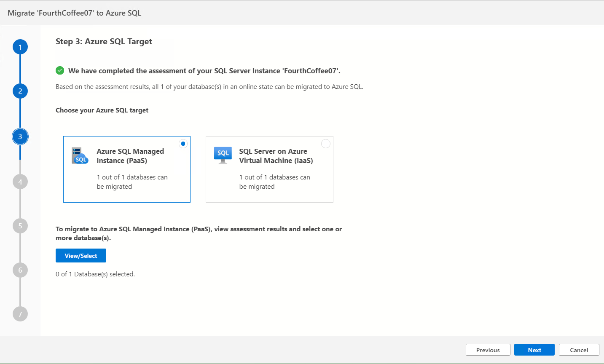Click the green assessment completed checkmark icon
The image size is (604, 364).
pos(60,71)
